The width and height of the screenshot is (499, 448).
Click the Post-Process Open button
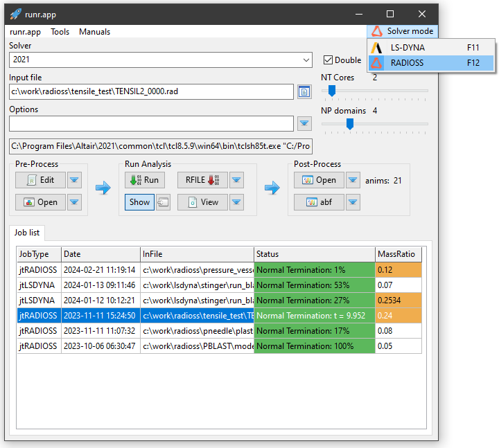pyautogui.click(x=319, y=180)
